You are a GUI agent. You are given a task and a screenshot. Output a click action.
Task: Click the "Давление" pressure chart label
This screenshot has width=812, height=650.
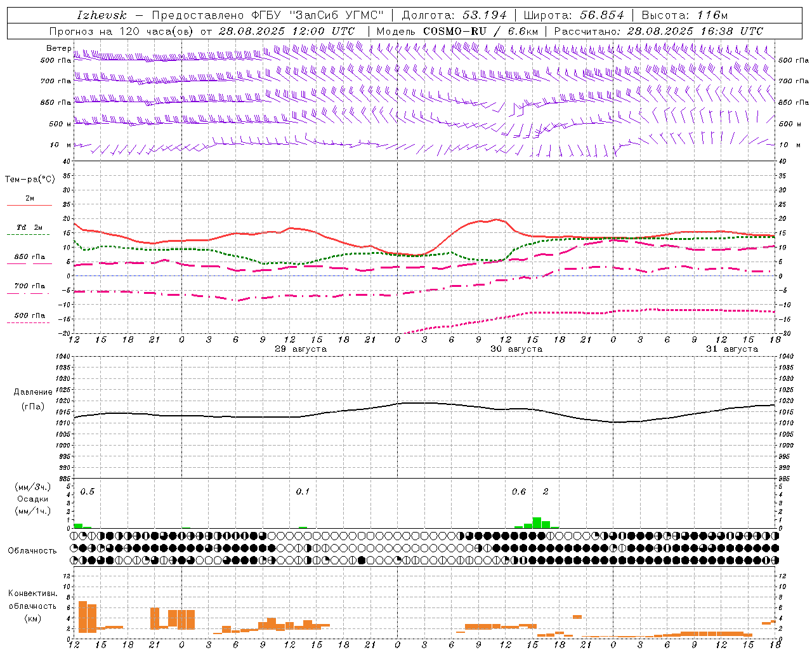[33, 392]
